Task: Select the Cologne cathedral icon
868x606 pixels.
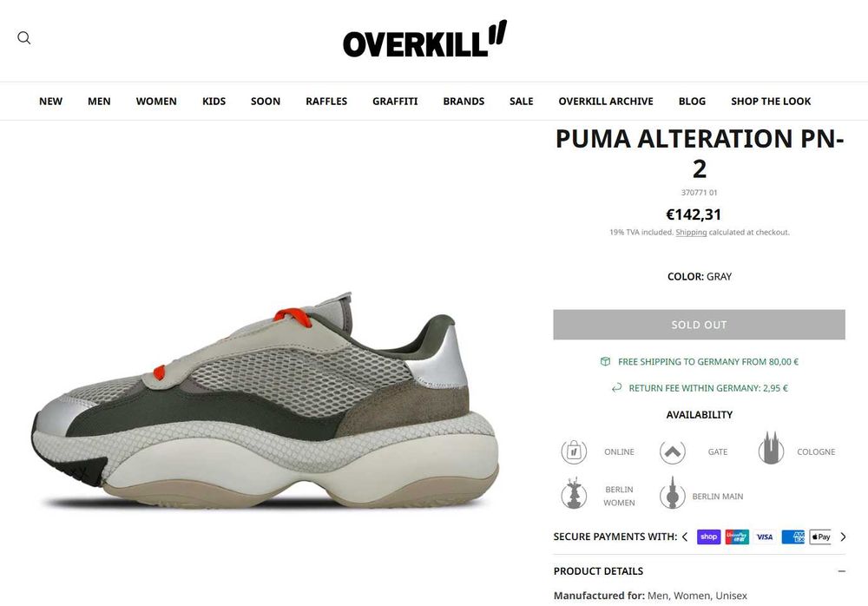Action: [x=771, y=448]
